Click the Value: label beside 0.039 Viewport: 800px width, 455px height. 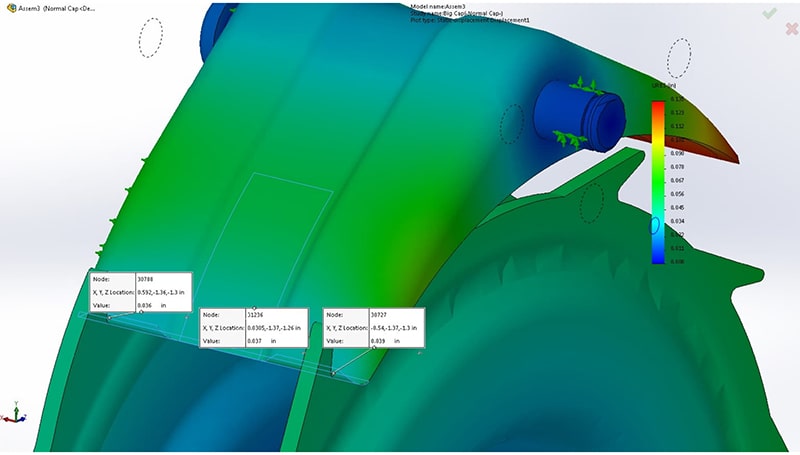coord(335,341)
